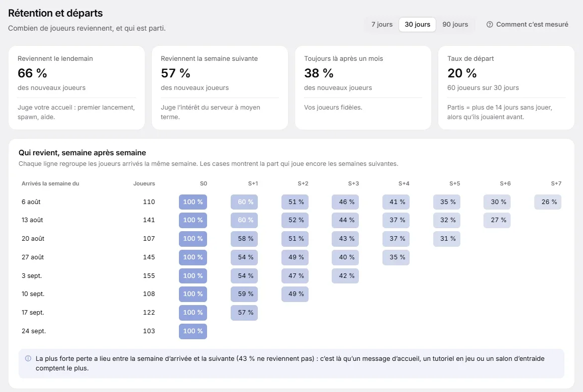Click the 41 % cell of the 6 août row
The width and height of the screenshot is (583, 392).
pyautogui.click(x=397, y=202)
